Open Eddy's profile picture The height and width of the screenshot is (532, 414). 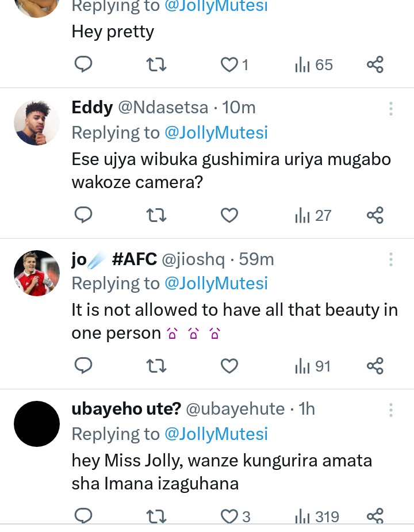pos(37,122)
